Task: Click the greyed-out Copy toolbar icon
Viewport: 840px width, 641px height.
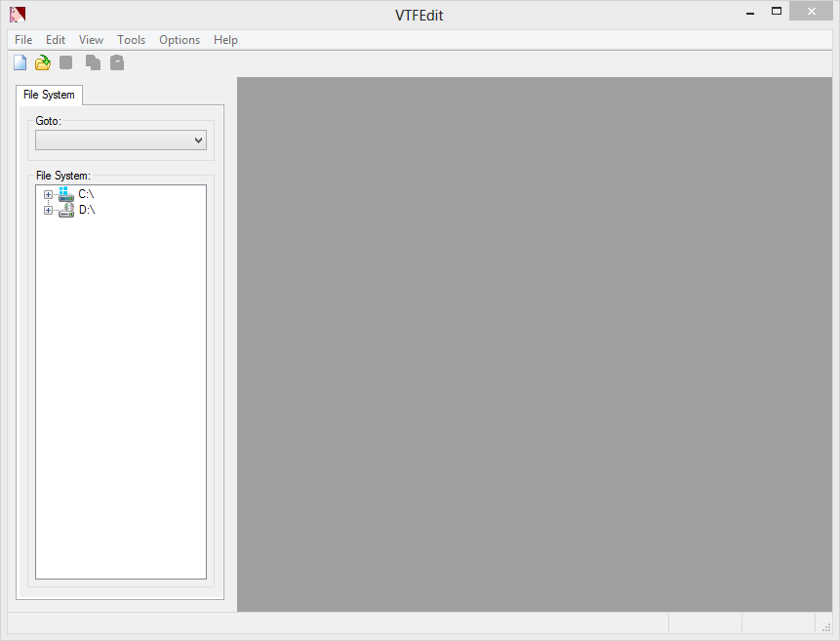Action: (93, 62)
